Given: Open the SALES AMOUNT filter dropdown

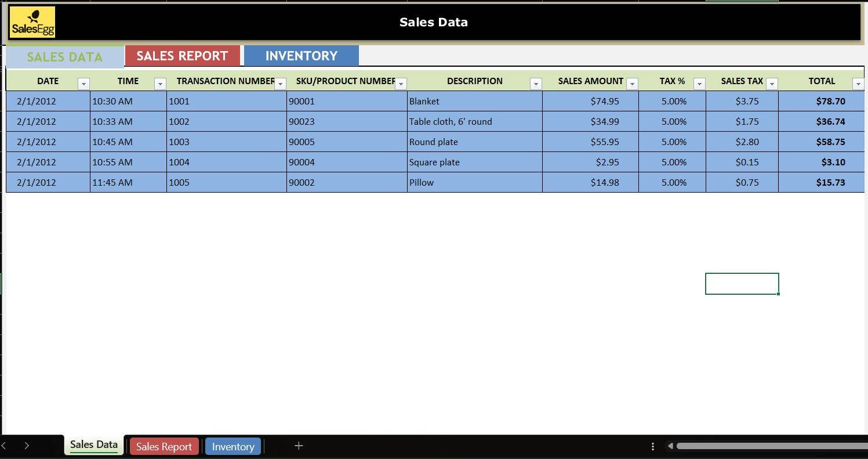Looking at the screenshot, I should tap(632, 84).
